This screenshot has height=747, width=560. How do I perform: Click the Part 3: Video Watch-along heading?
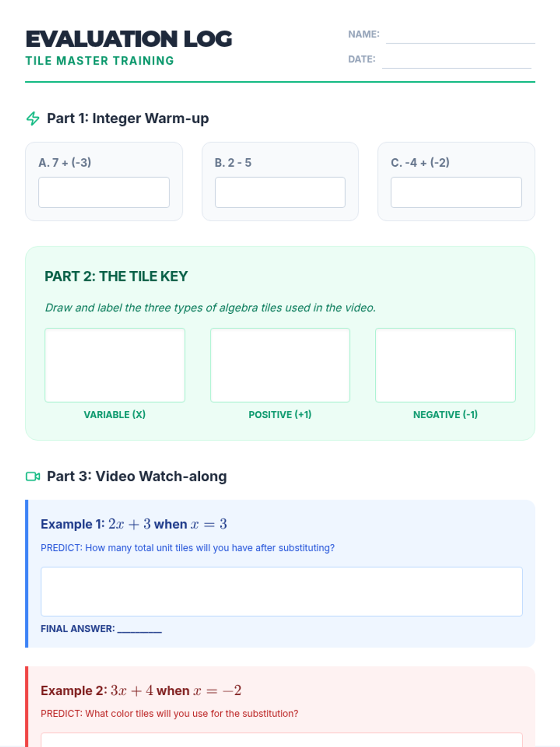click(137, 476)
